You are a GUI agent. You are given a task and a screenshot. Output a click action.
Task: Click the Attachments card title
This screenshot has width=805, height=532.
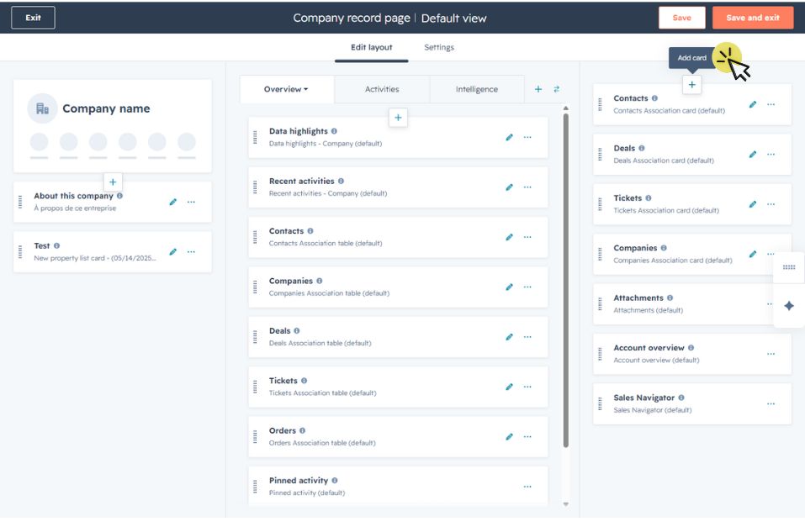coord(638,298)
